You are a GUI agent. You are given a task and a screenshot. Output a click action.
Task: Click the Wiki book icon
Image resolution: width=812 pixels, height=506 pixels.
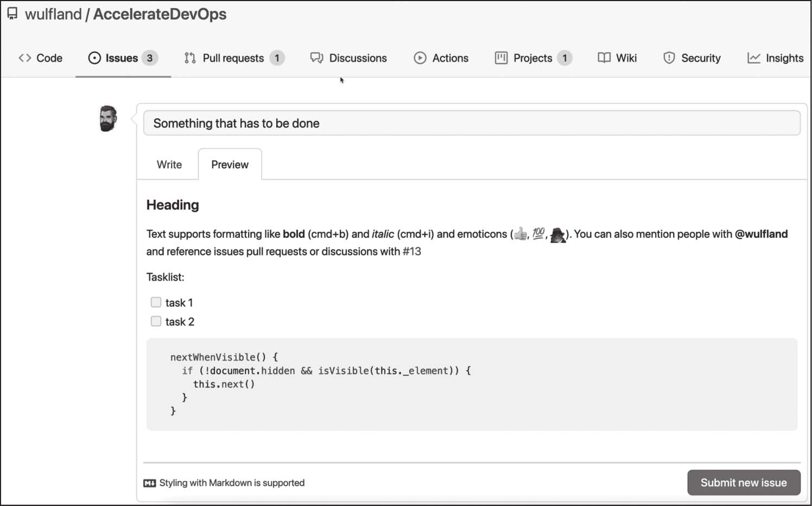coord(604,58)
